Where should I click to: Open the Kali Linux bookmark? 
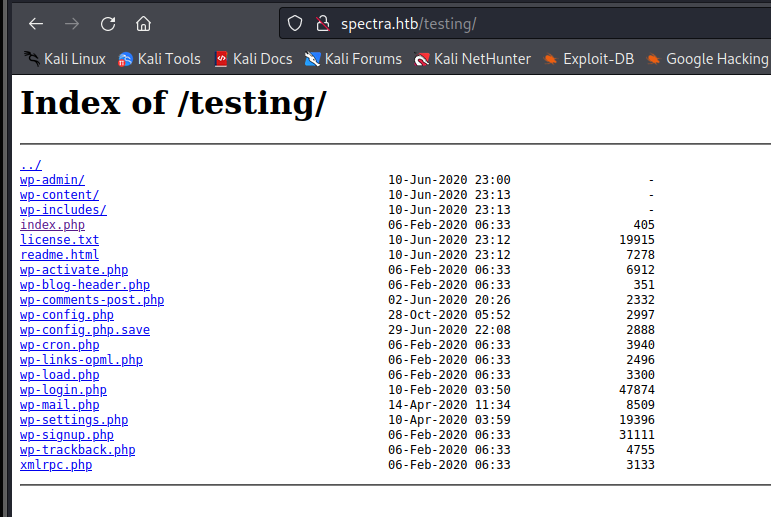click(x=65, y=59)
